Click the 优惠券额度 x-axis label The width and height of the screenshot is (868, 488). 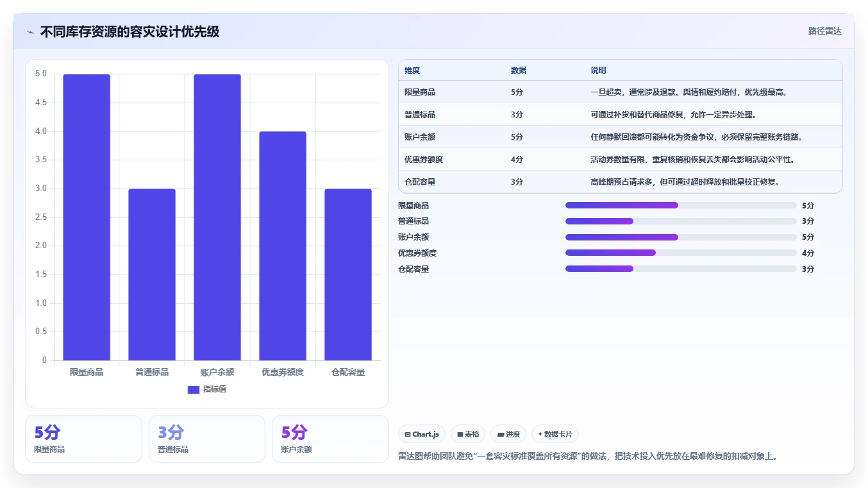pos(283,372)
